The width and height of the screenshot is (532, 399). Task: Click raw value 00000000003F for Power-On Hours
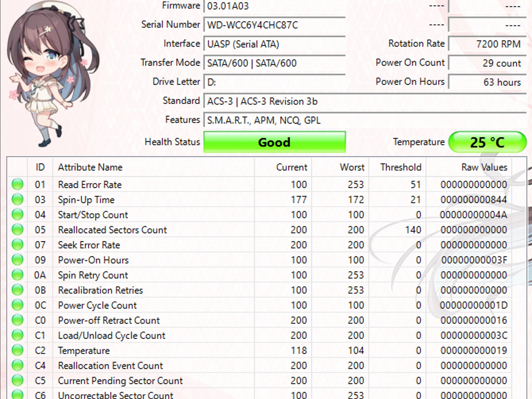click(x=474, y=260)
